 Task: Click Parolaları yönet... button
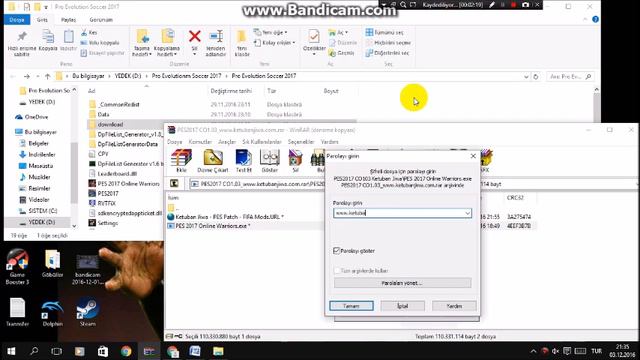[x=402, y=283]
